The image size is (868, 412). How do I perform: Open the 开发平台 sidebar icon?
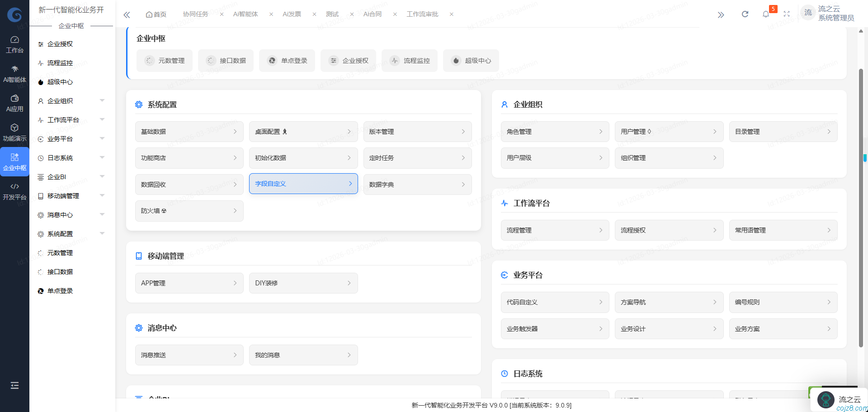click(15, 190)
